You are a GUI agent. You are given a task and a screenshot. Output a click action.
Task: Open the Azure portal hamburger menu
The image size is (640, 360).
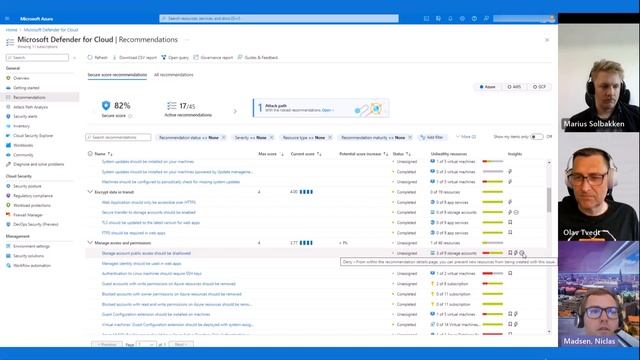point(7,19)
